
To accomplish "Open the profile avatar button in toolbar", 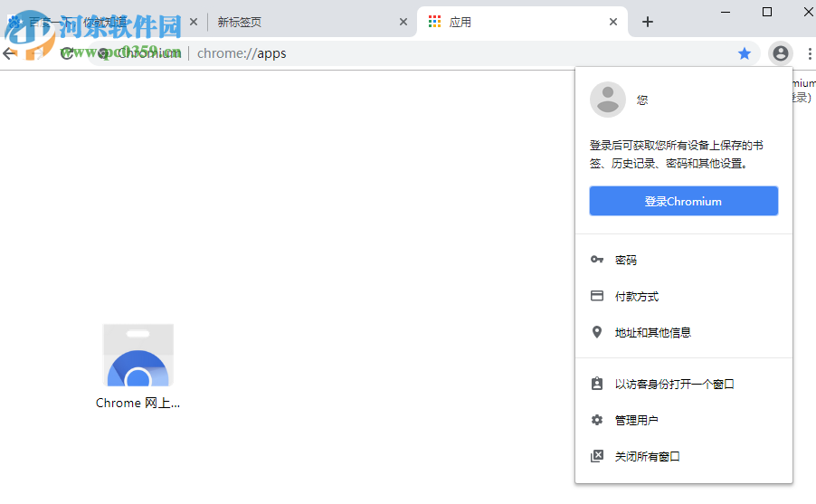I will [780, 53].
